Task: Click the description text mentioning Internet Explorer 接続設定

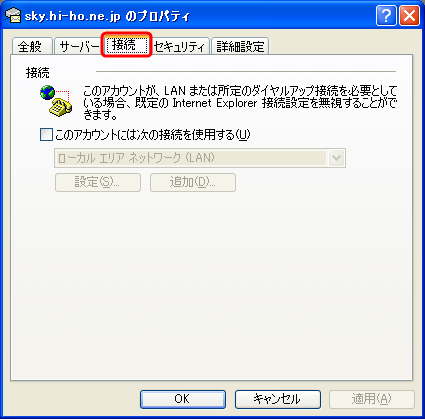Action: point(240,103)
